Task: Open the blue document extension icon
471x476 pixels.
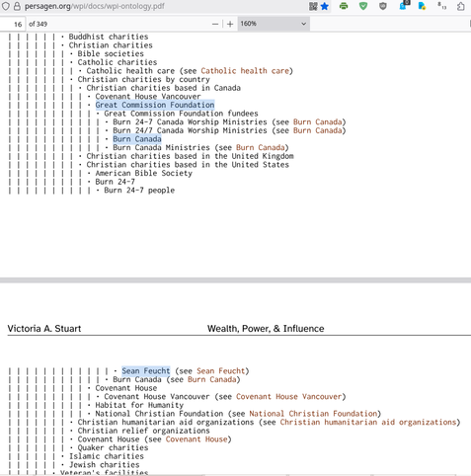Action: pyautogui.click(x=422, y=6)
